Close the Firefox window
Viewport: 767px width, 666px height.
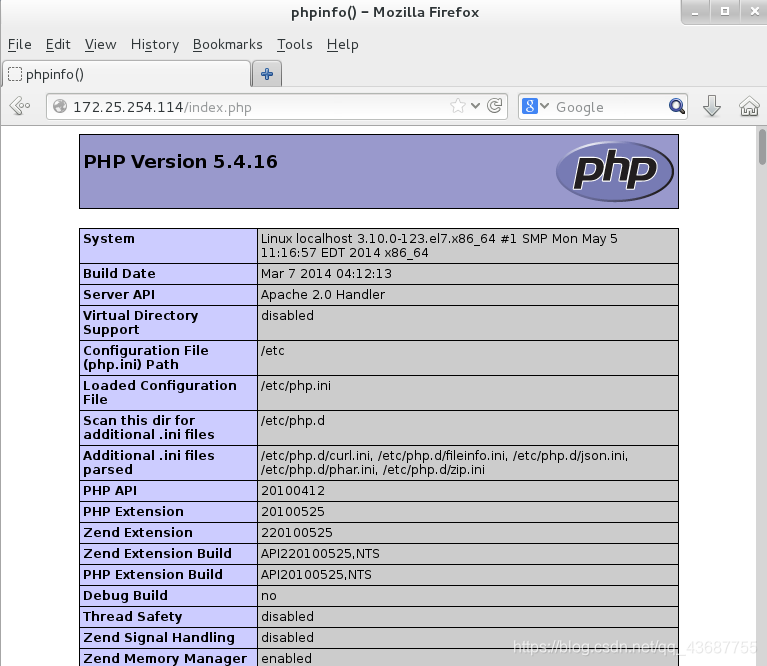coord(754,12)
